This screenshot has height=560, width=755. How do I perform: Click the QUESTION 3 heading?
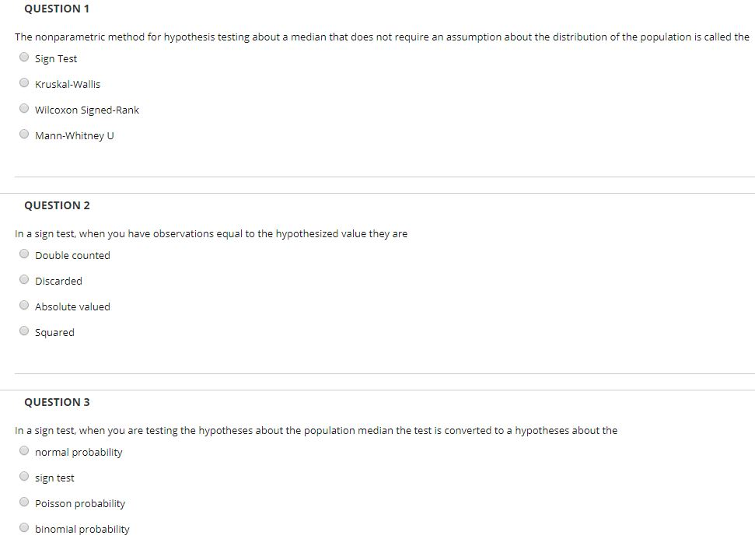tap(57, 402)
